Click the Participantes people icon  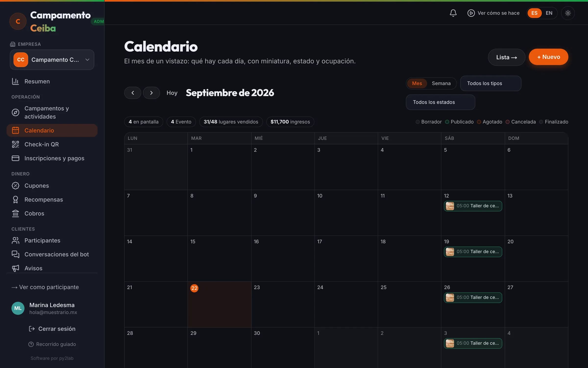tap(15, 240)
